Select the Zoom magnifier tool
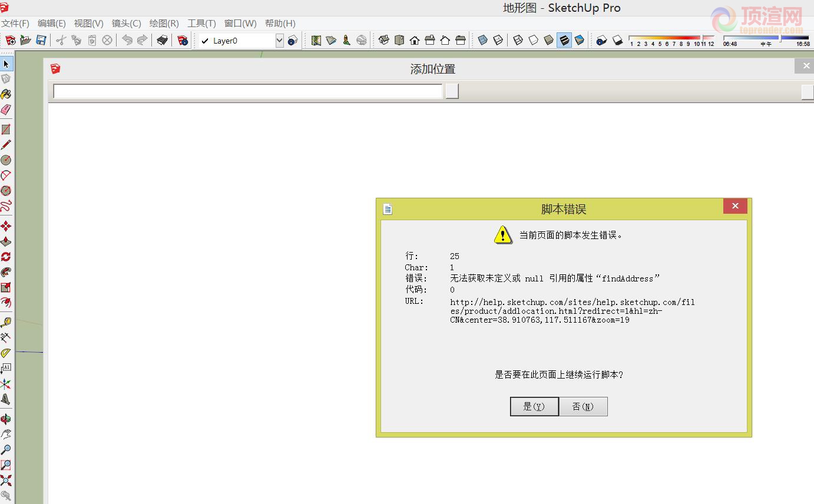This screenshot has width=814, height=504. pos(6,450)
